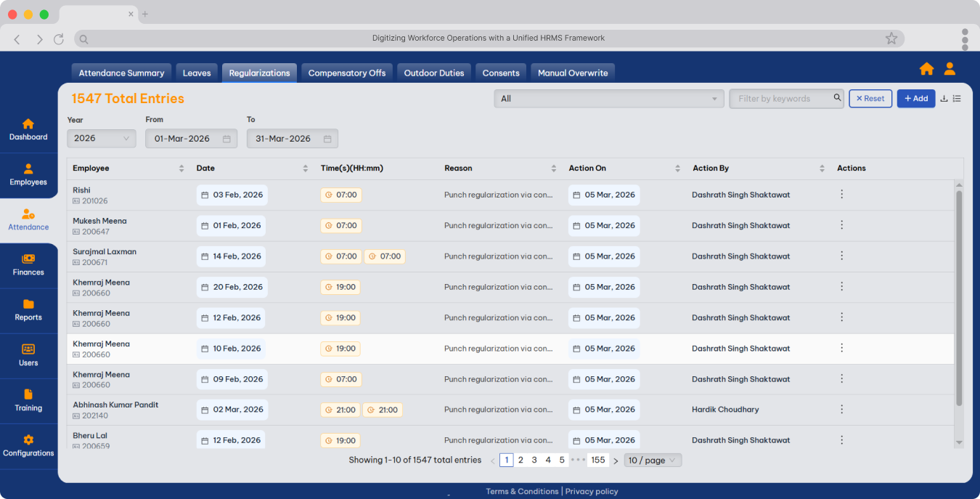This screenshot has width=980, height=499.
Task: Open the three-dot actions menu for Rishi
Action: click(x=841, y=195)
